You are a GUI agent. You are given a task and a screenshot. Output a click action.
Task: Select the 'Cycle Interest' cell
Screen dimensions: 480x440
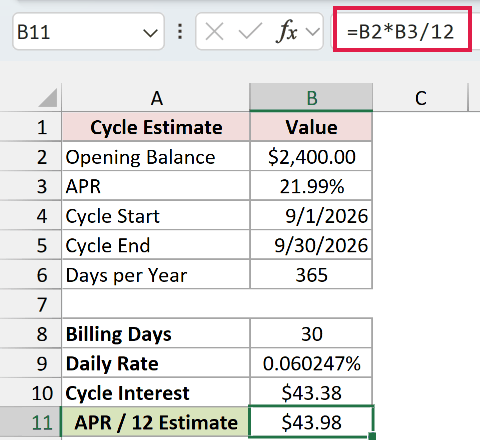156,393
